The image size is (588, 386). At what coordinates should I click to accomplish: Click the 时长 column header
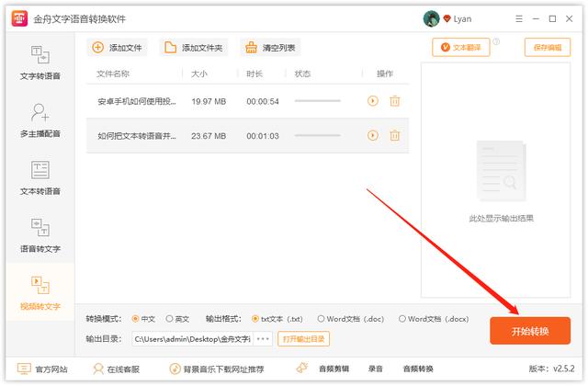pyautogui.click(x=254, y=74)
